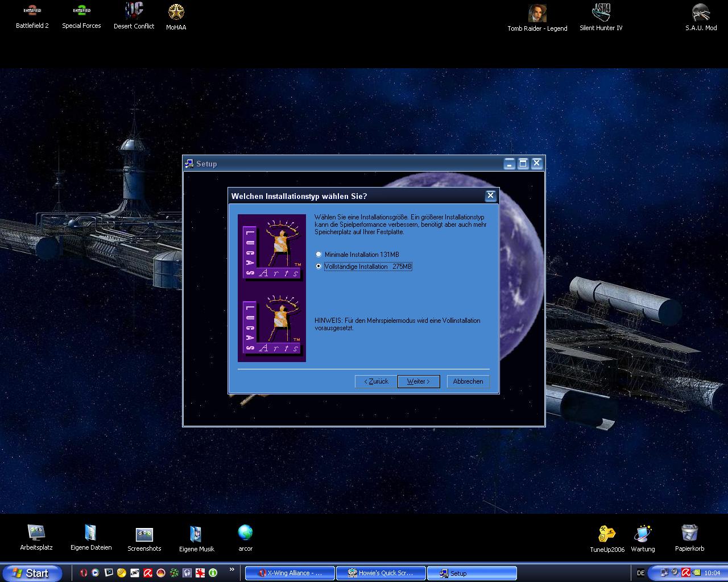Open the Arbeitsplatz desktop icon
This screenshot has width=728, height=582.
coord(36,537)
